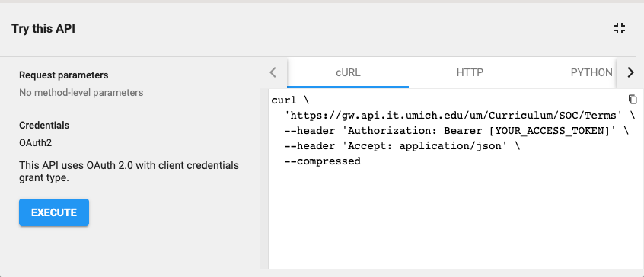Click the Request parameters heading
The width and height of the screenshot is (644, 277).
[64, 75]
